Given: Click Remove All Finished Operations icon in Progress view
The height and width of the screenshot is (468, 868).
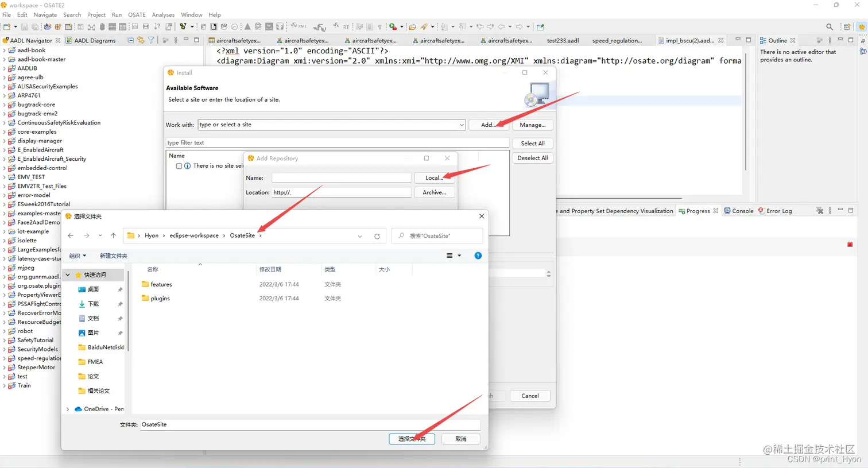Looking at the screenshot, I should pyautogui.click(x=820, y=211).
